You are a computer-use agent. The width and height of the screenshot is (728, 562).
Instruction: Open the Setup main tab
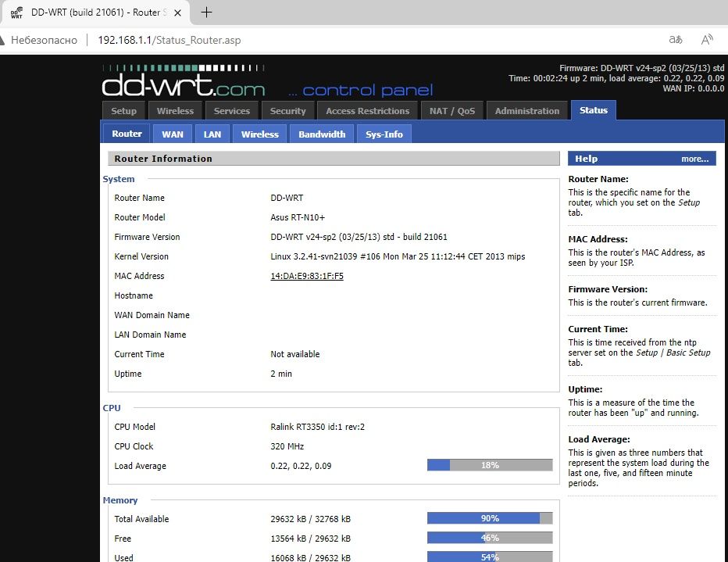click(x=123, y=111)
